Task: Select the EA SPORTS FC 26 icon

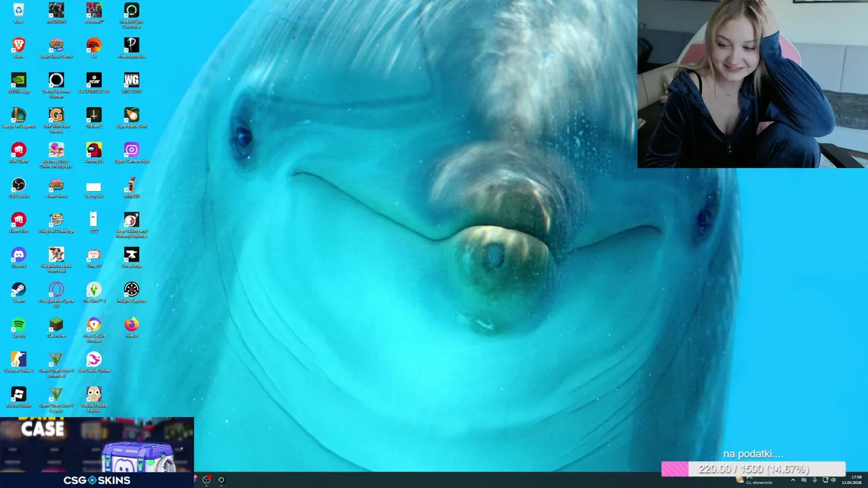Action: point(94,83)
